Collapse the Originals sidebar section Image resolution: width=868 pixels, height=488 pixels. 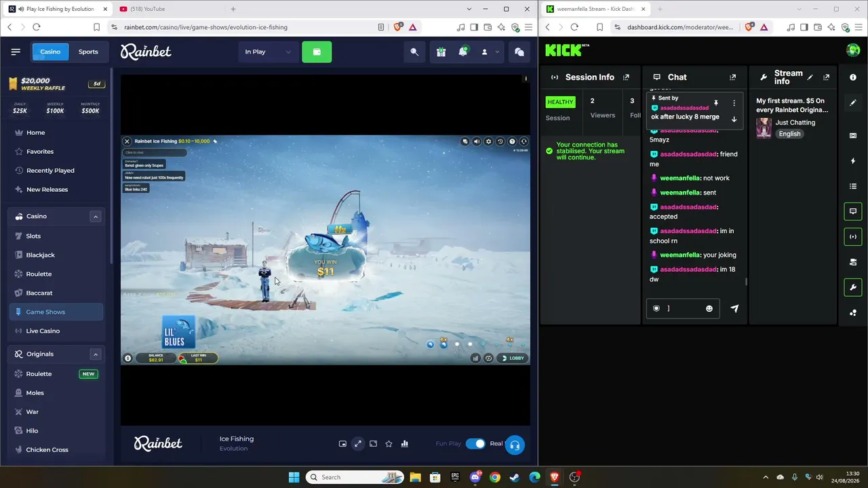(96, 354)
